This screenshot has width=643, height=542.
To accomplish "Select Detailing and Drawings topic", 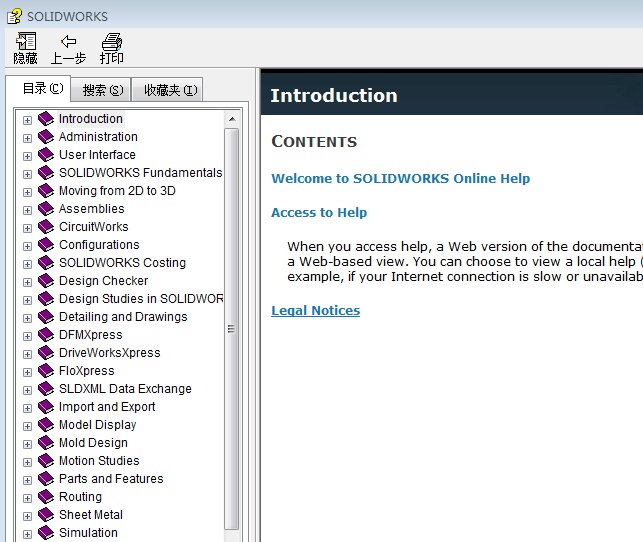I will 123,317.
